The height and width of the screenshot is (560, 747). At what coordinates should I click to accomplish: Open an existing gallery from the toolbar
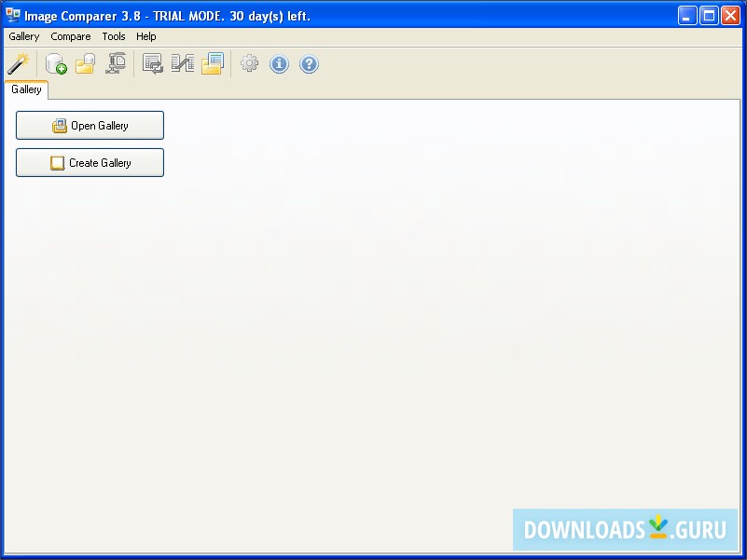(84, 63)
